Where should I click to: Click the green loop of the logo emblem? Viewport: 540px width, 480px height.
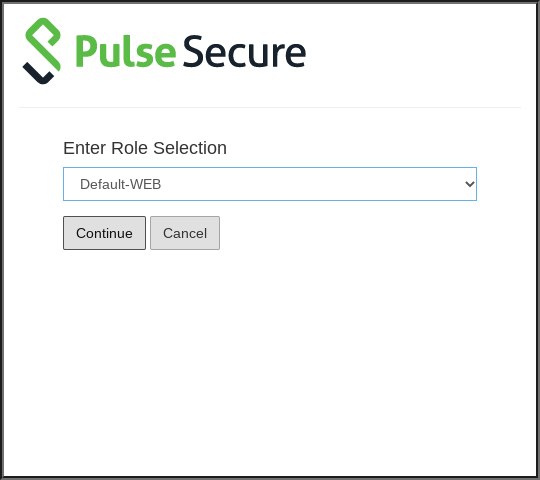[x=43, y=43]
